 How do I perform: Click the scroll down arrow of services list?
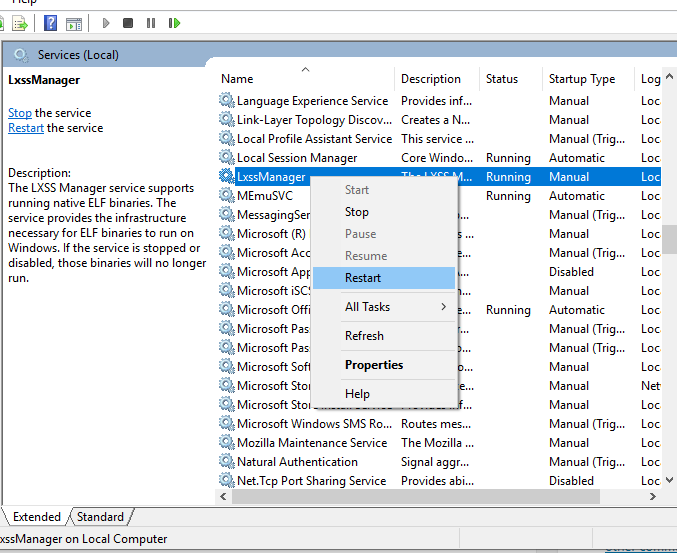(x=669, y=480)
